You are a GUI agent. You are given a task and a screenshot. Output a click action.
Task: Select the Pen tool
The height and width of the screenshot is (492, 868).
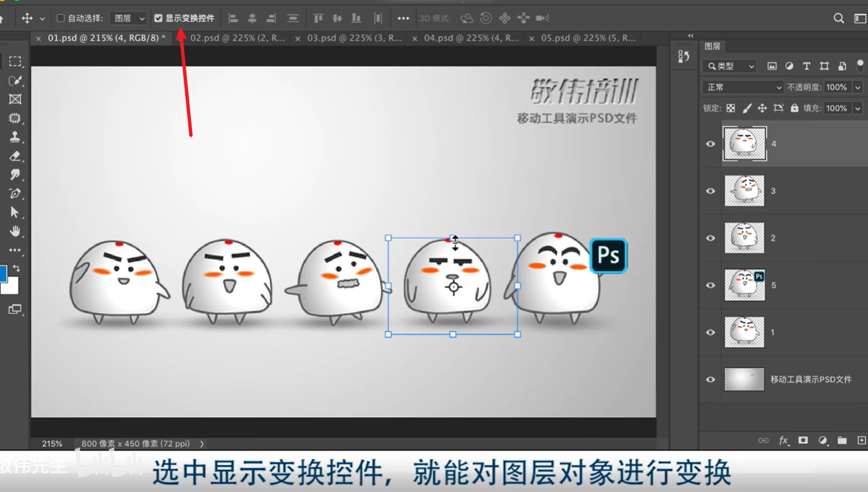15,194
